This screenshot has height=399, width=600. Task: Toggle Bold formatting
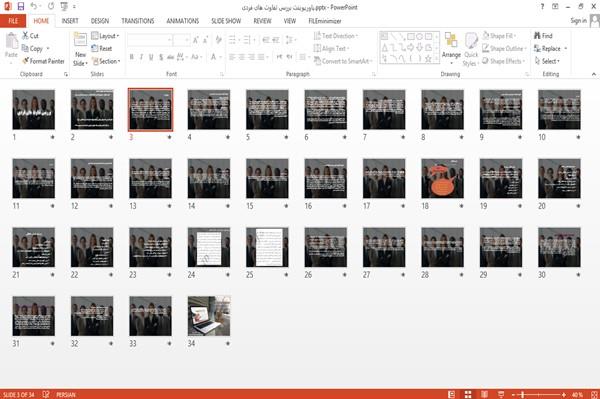[132, 57]
